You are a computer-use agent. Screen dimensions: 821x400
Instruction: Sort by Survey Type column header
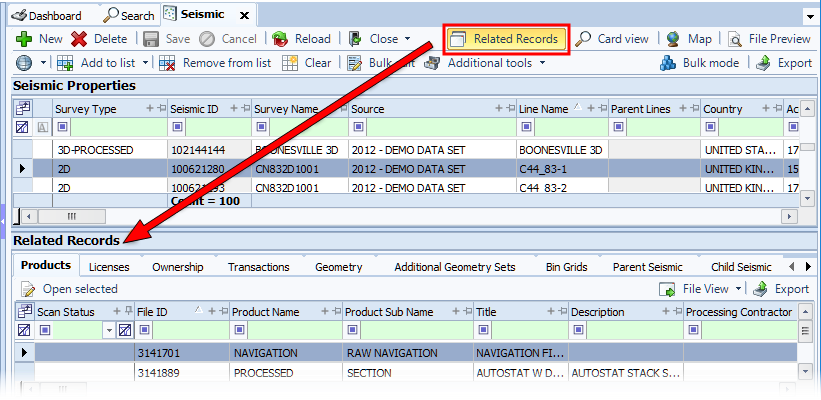[86, 109]
